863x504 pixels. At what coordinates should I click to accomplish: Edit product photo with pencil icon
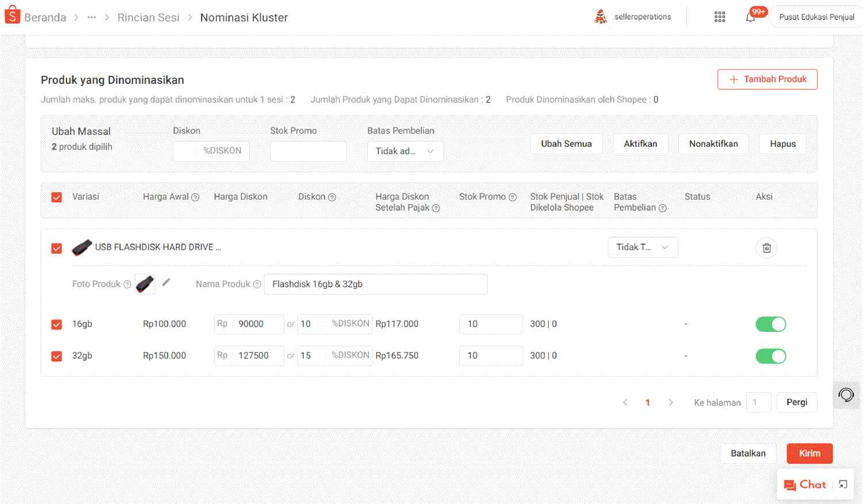[x=166, y=282]
